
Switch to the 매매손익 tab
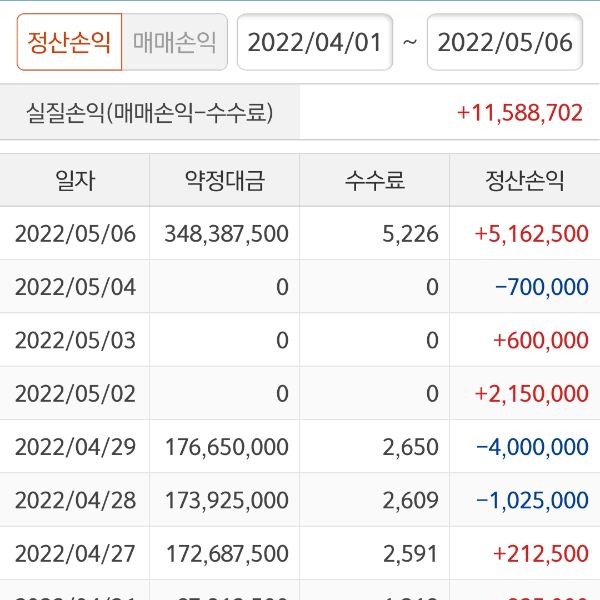coord(174,42)
